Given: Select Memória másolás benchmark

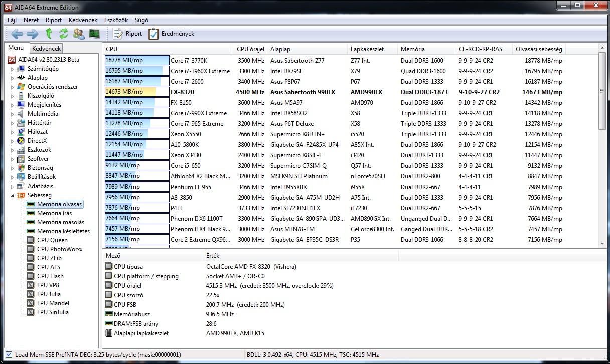Looking at the screenshot, I should tap(61, 222).
